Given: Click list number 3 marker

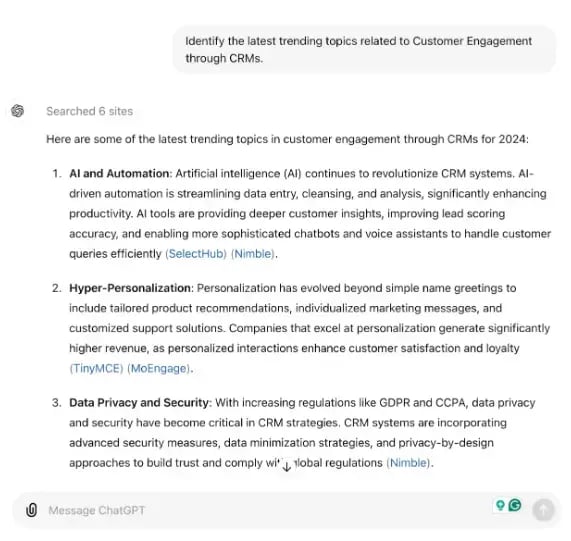Looking at the screenshot, I should point(56,403).
